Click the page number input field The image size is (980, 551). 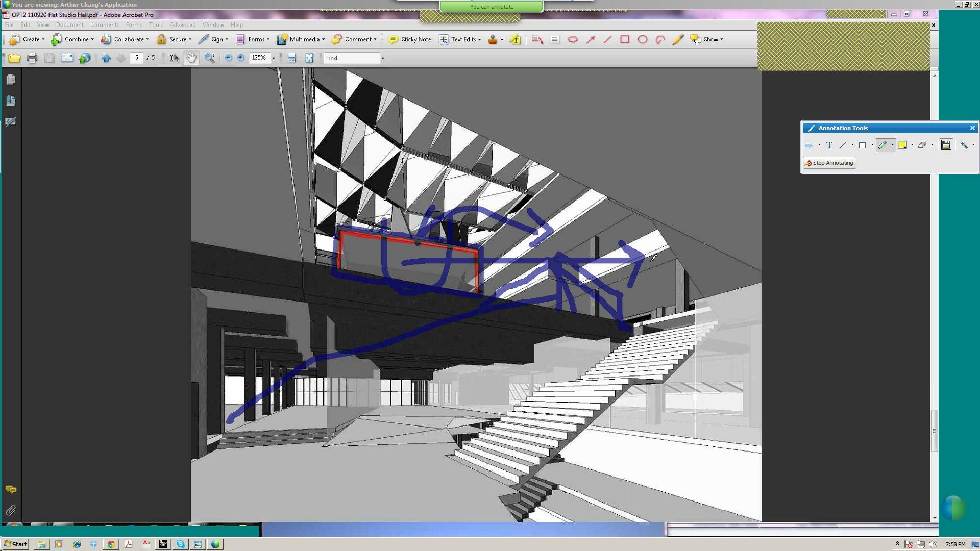[136, 58]
